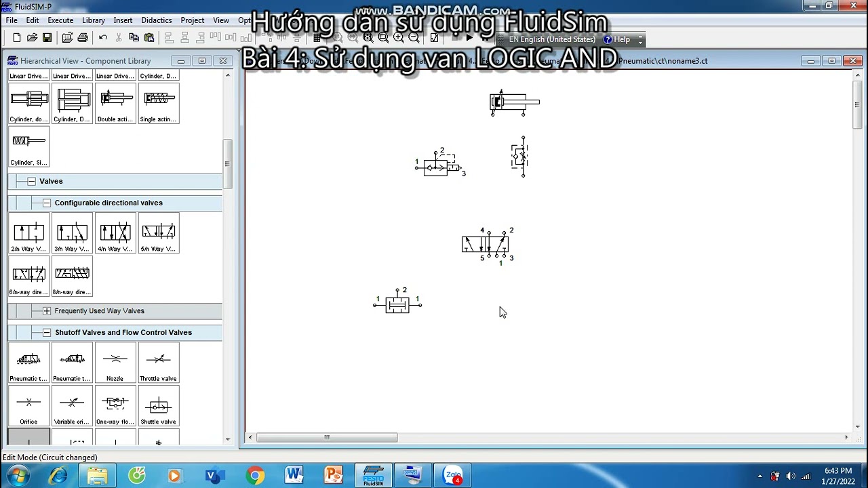868x488 pixels.
Task: Select the 5/n Way Valve component
Action: tap(159, 233)
